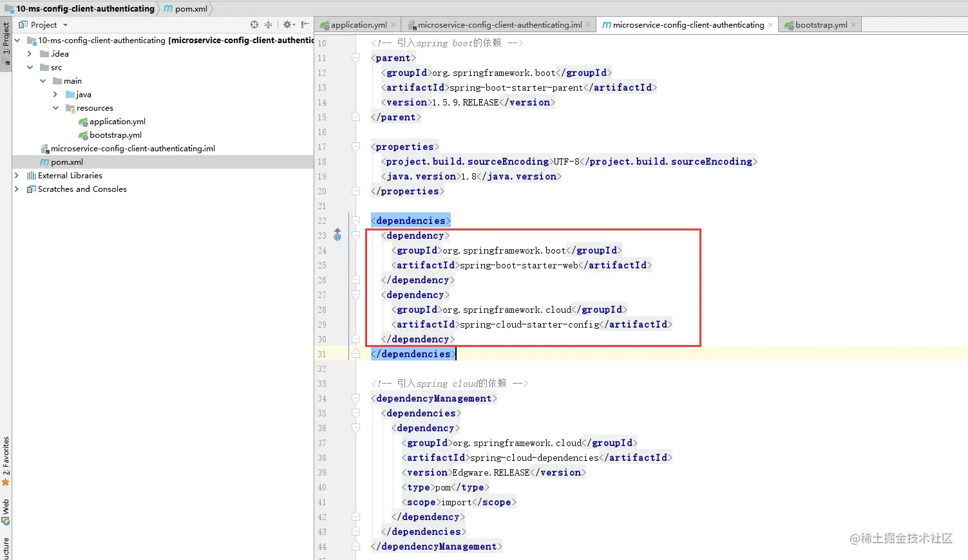Fold the second dependency at line 27

[356, 295]
